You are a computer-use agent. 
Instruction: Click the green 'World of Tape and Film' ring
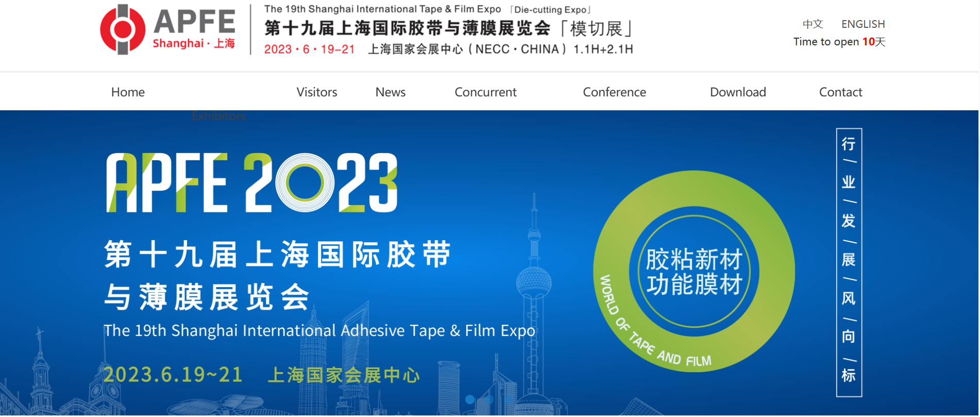click(x=694, y=271)
